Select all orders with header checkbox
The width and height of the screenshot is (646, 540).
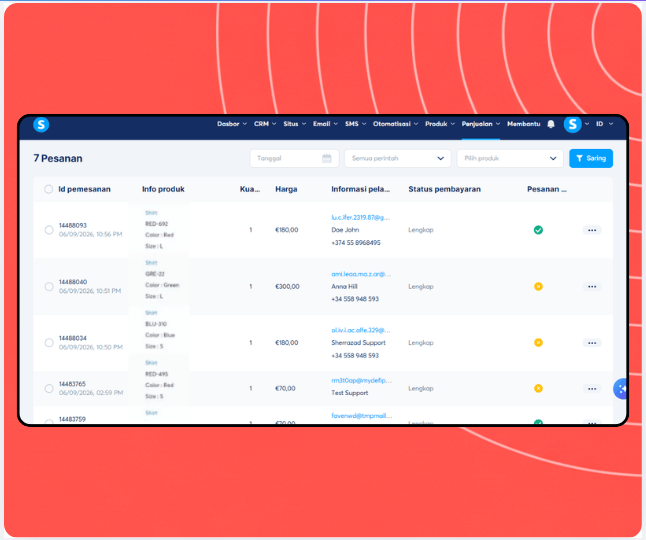point(49,189)
